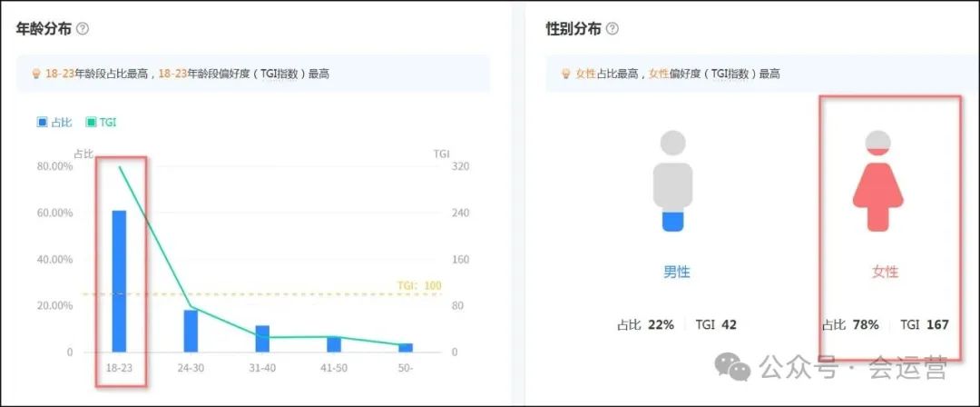Click the 41-50 axis label
The height and width of the screenshot is (407, 980).
334,368
